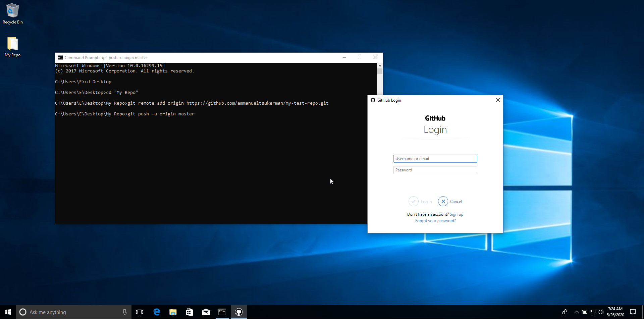Viewport: 644px width, 319px height.
Task: Switch to Command Prompt taskbar button
Action: [222, 312]
